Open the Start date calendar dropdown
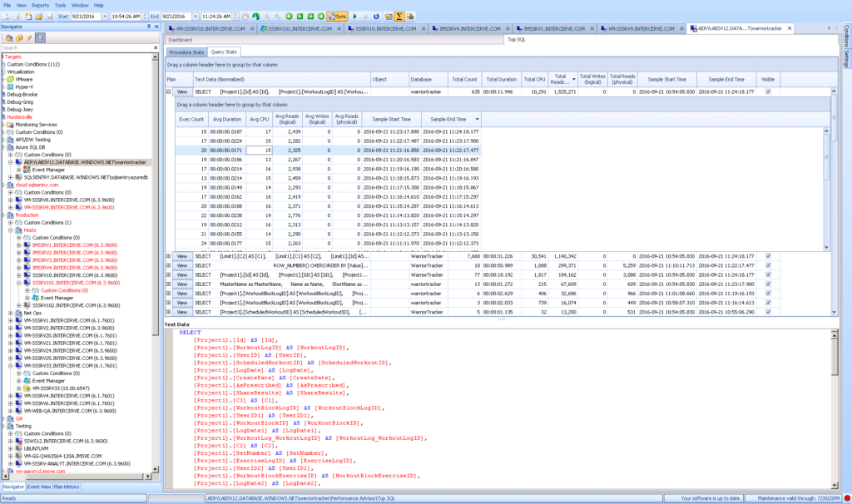 click(x=106, y=14)
